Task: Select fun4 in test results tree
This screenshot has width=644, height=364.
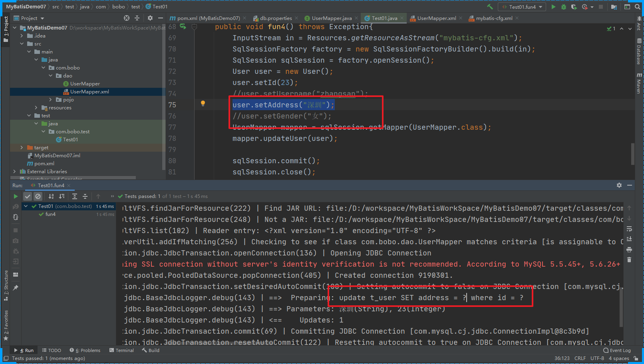Action: pos(50,214)
